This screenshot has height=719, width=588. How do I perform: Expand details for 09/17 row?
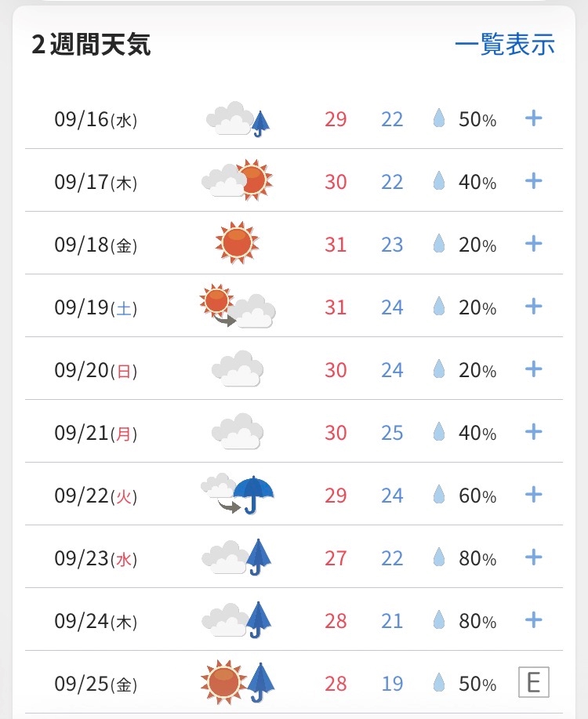point(533,180)
